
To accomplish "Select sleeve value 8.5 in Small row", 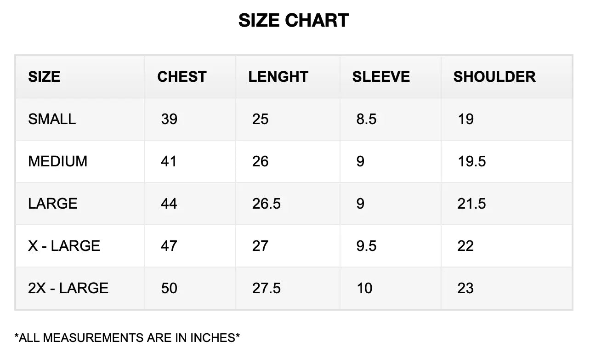I will tap(366, 119).
